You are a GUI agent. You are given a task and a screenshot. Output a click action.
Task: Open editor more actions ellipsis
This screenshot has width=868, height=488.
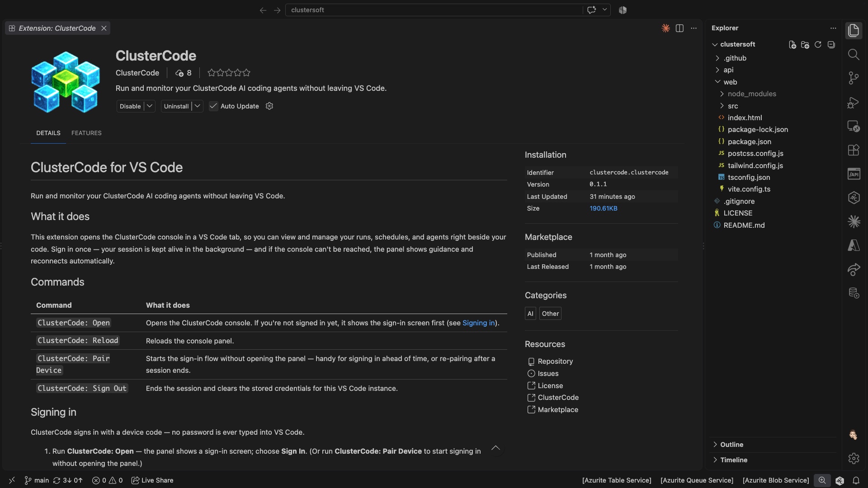pyautogui.click(x=694, y=28)
